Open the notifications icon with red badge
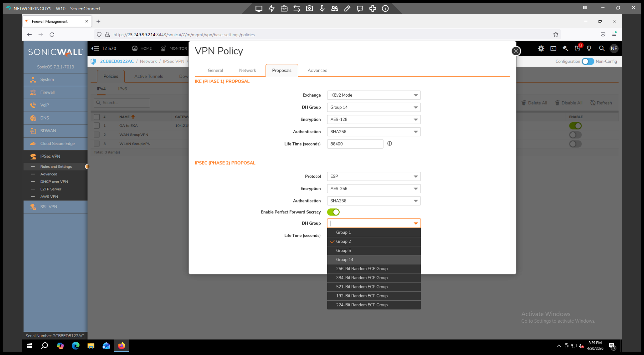Viewport: 644px width, 355px height. click(577, 49)
